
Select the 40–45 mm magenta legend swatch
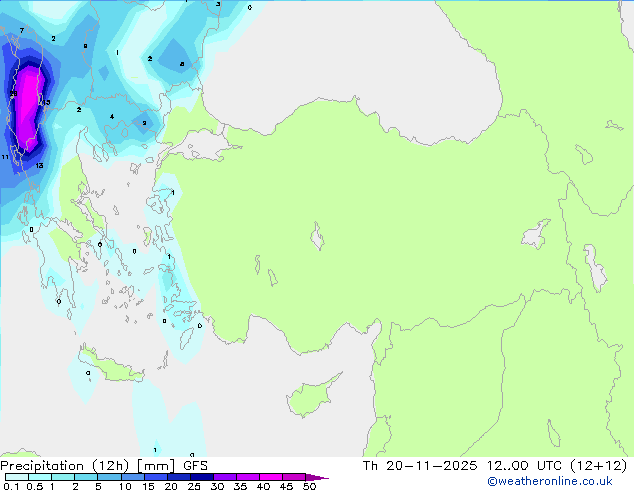tap(271, 477)
